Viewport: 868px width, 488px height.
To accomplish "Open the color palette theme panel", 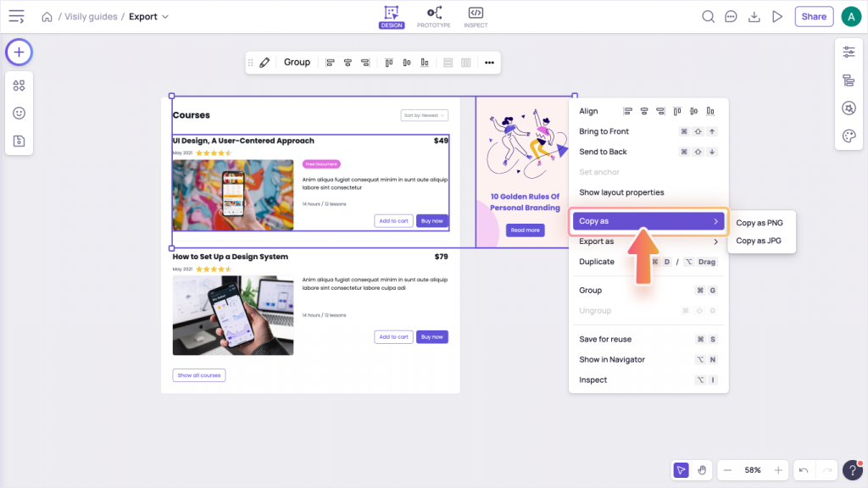I will pyautogui.click(x=849, y=136).
